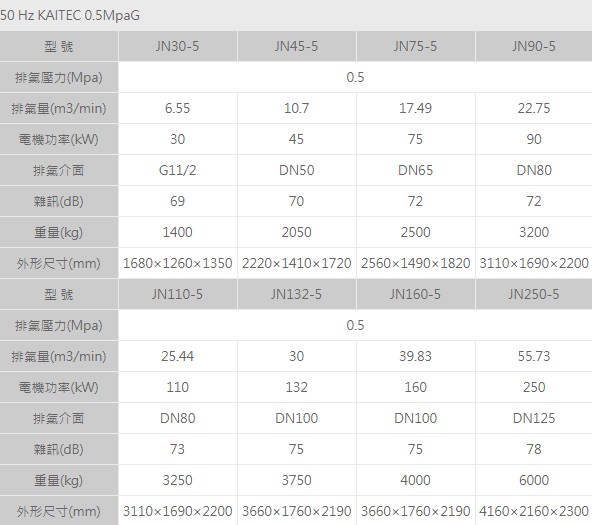Select the JN45-5 model header
Image resolution: width=592 pixels, height=525 pixels.
296,46
